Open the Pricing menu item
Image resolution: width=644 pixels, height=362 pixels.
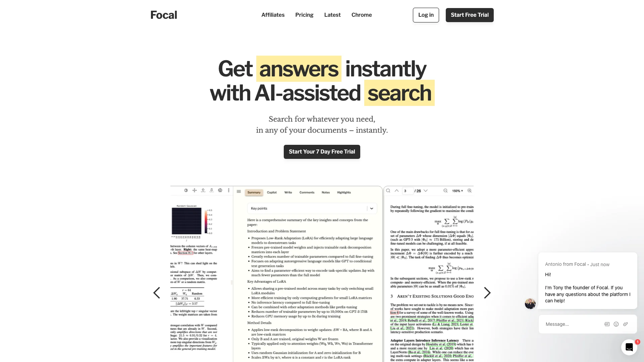coord(304,15)
